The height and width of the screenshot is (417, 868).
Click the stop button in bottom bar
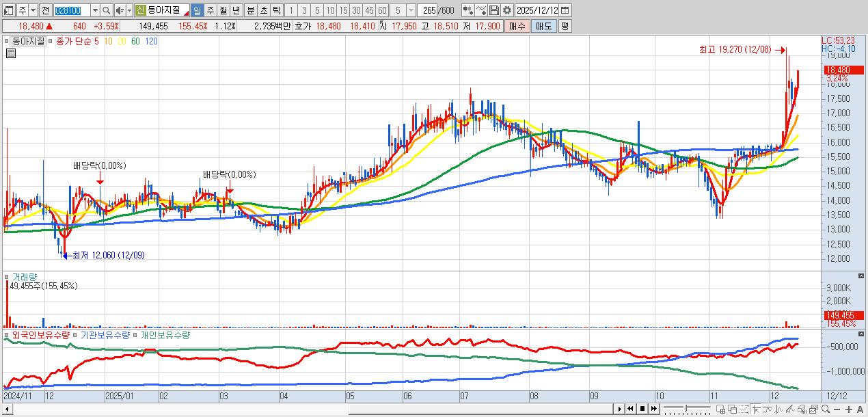(x=642, y=409)
